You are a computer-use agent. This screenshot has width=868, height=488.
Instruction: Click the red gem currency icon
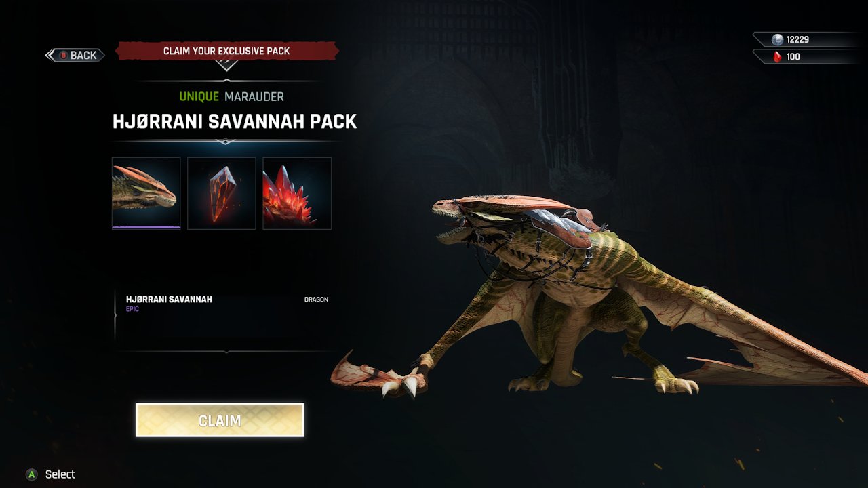point(777,57)
